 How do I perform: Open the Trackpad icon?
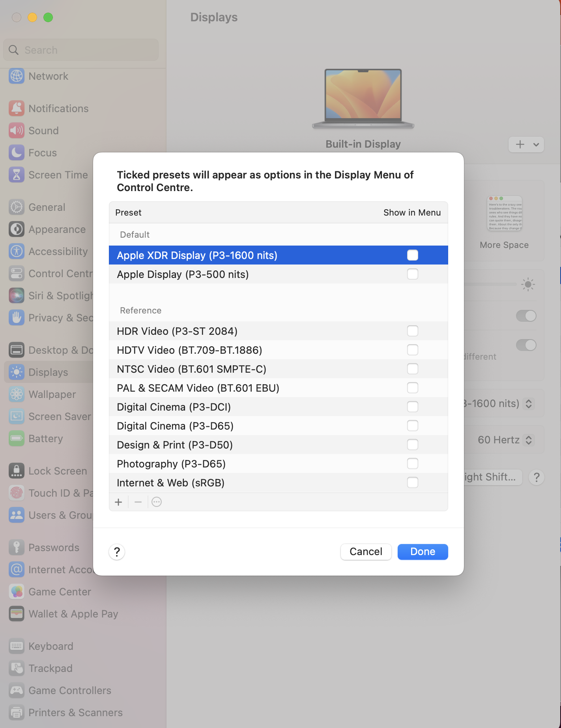pos(17,668)
